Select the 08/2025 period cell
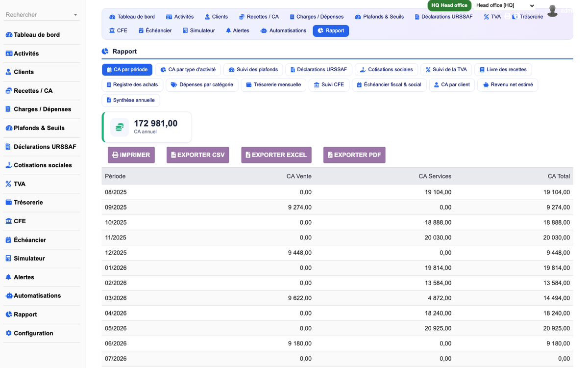 pos(116,192)
